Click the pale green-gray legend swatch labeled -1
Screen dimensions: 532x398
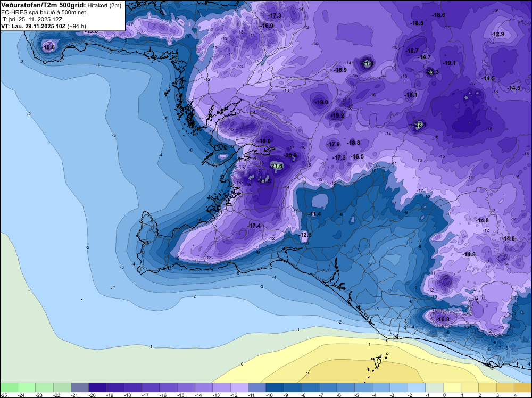434,387
